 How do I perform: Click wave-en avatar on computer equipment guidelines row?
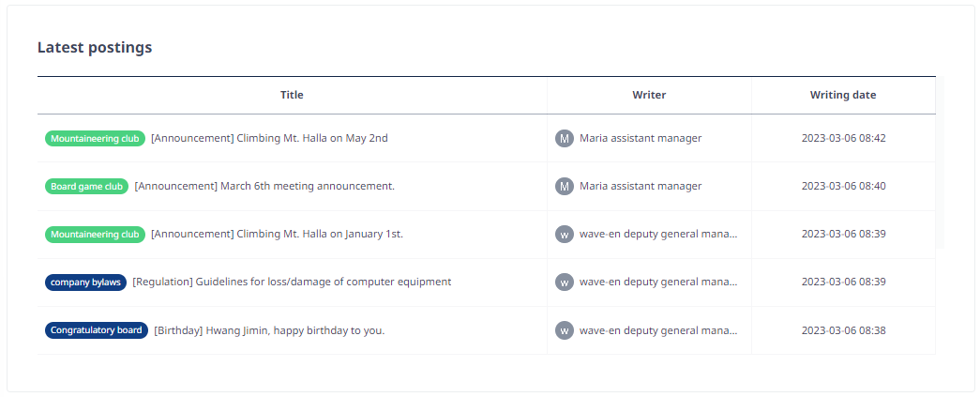click(x=565, y=282)
